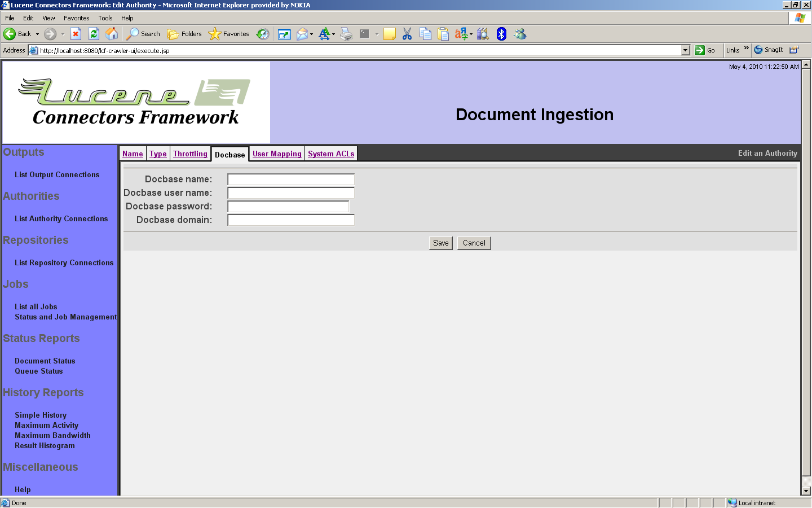Open the Favorites star button
This screenshot has width=812, height=508.
(x=229, y=34)
